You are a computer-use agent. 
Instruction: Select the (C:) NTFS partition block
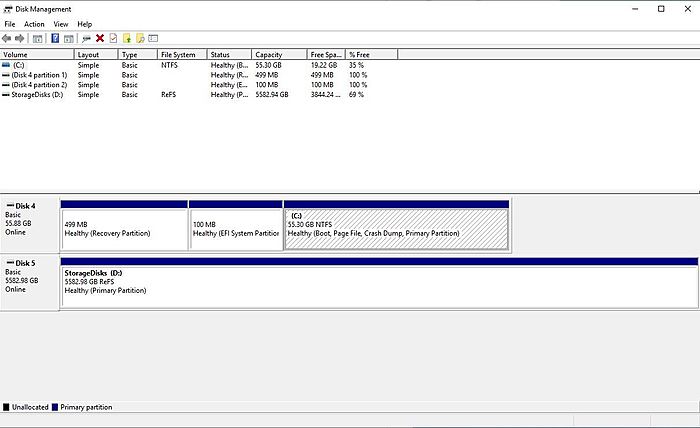tap(396, 229)
